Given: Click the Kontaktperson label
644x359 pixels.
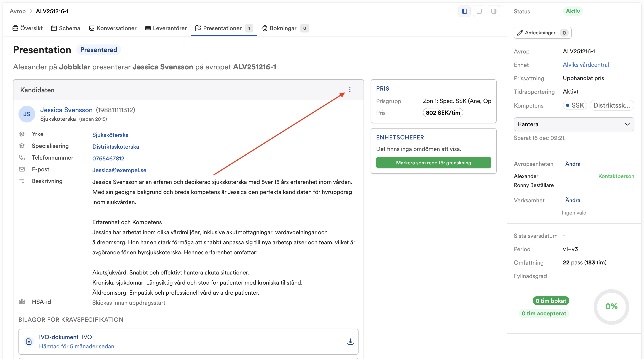Looking at the screenshot, I should pyautogui.click(x=616, y=176).
